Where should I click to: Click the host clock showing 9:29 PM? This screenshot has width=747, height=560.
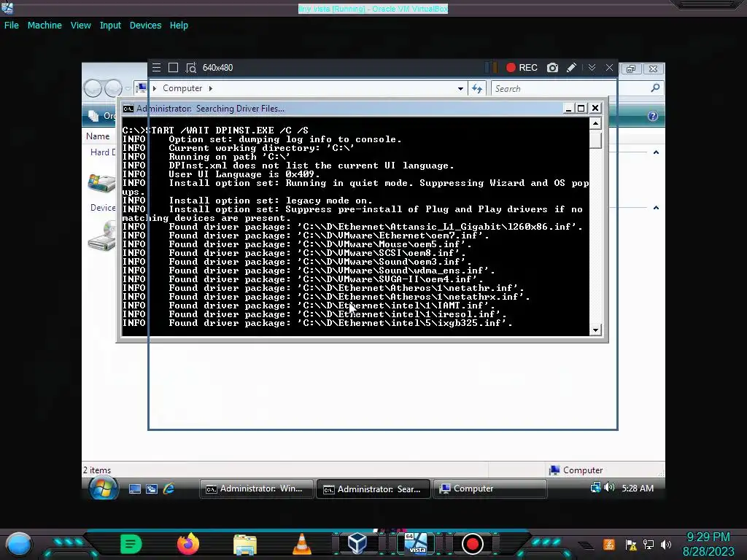pos(708,537)
